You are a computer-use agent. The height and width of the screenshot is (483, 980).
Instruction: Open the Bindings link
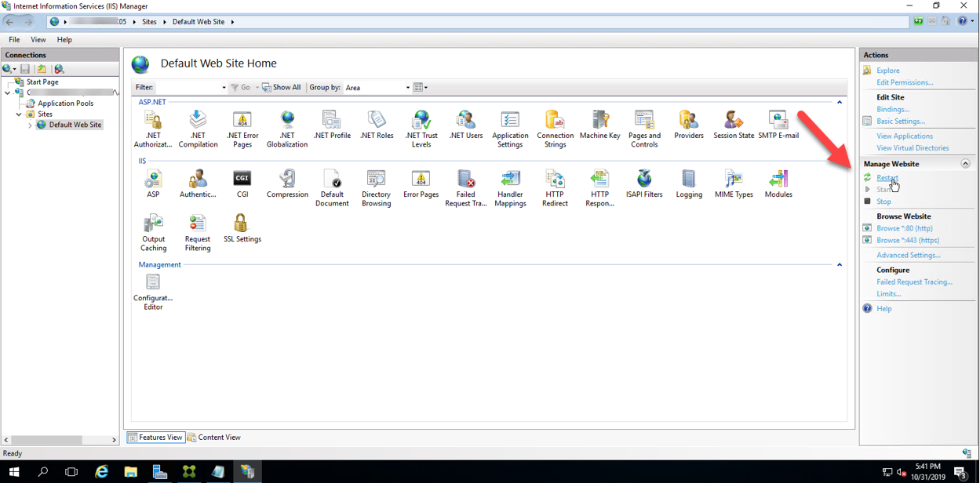coord(893,110)
